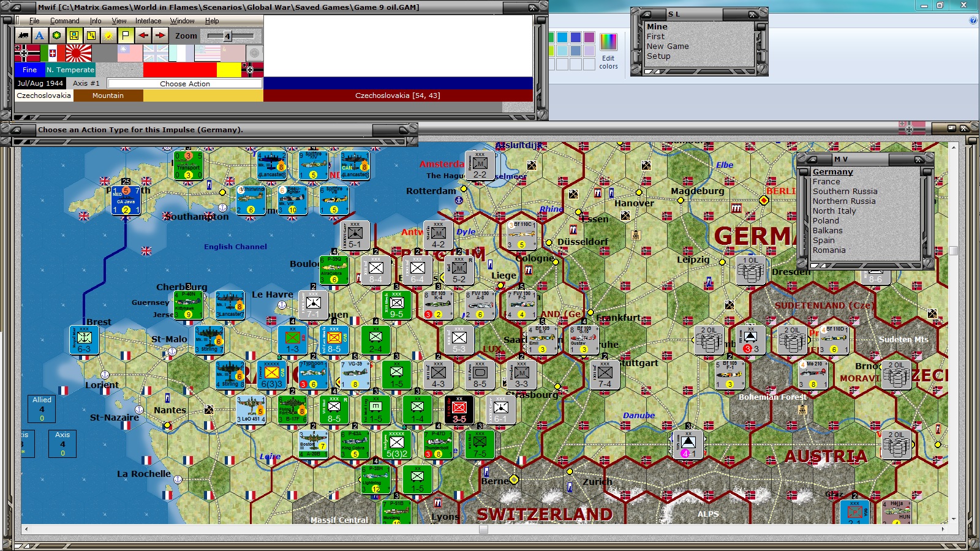This screenshot has height=551, width=980.
Task: Pick the purple color swatch in Paint
Action: click(x=589, y=37)
